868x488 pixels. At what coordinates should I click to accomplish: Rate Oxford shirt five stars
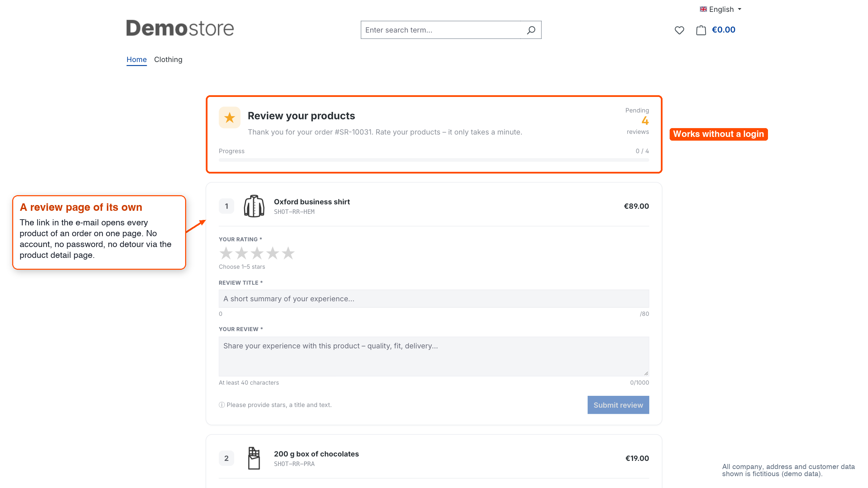click(x=288, y=253)
